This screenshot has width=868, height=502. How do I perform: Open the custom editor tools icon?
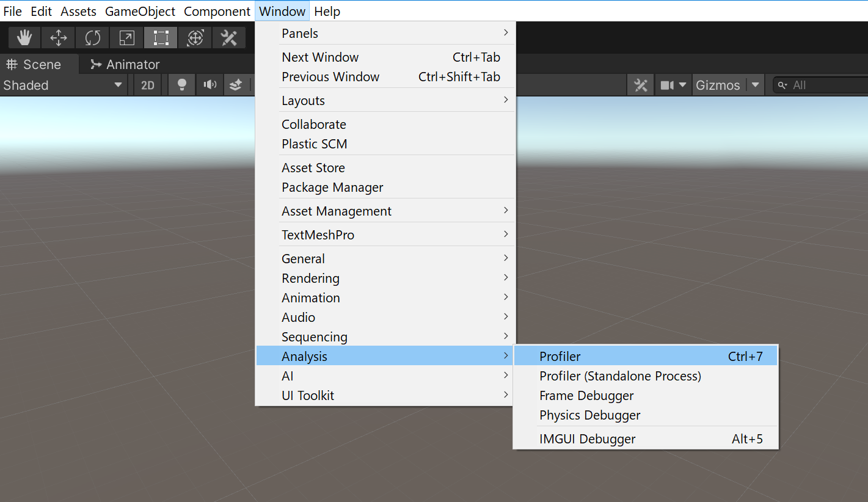tap(228, 37)
